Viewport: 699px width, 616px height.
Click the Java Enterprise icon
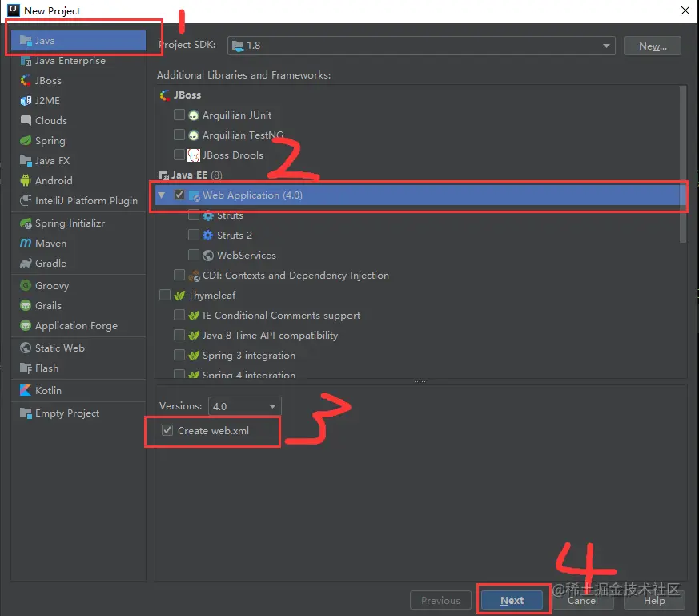tap(26, 61)
